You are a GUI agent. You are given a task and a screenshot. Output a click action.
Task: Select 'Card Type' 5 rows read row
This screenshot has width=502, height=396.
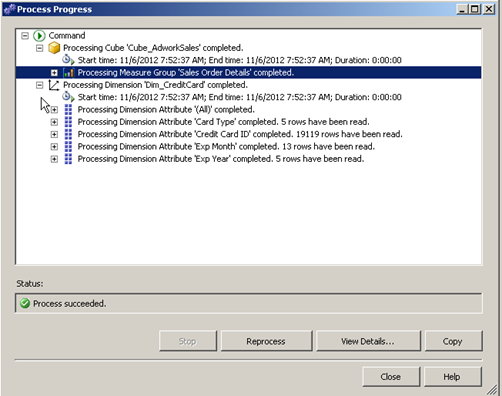click(223, 122)
